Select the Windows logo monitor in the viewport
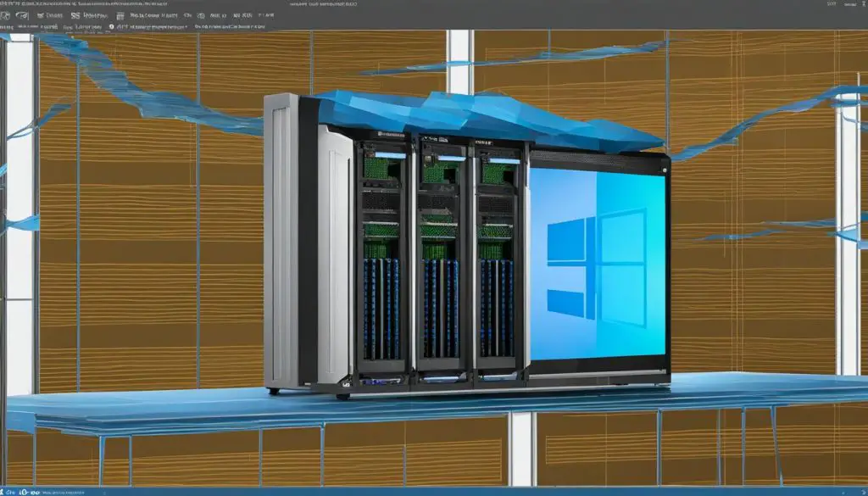 pos(597,265)
